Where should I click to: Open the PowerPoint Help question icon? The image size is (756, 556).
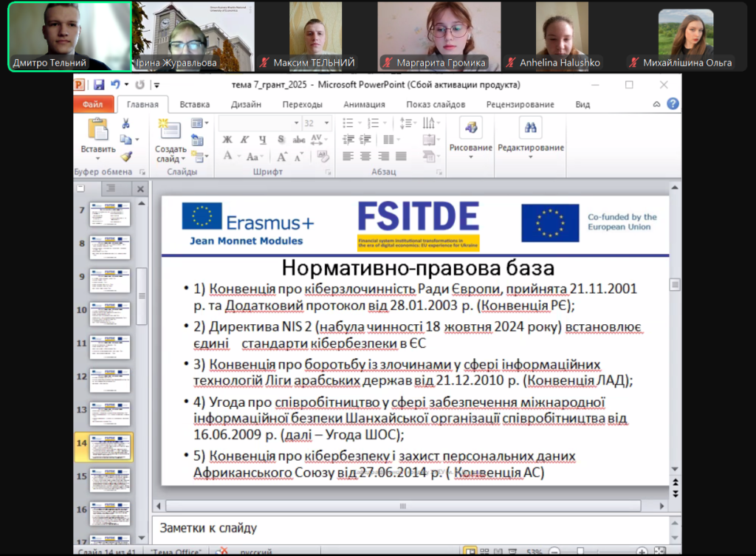click(673, 103)
